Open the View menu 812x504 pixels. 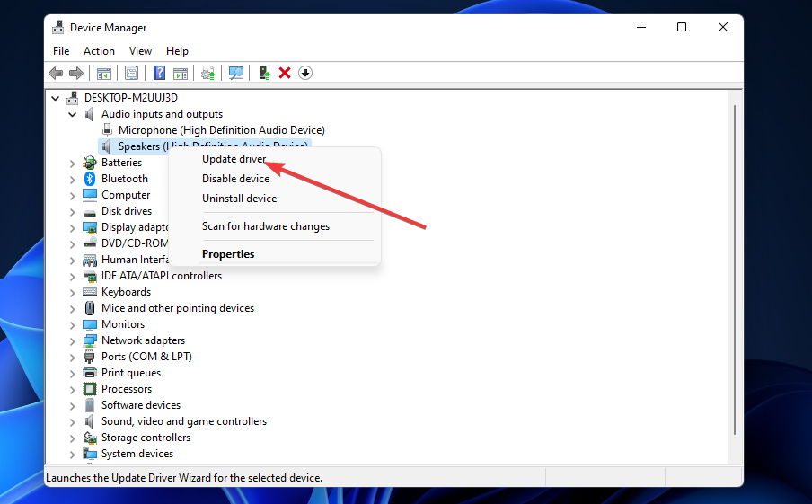pos(140,51)
